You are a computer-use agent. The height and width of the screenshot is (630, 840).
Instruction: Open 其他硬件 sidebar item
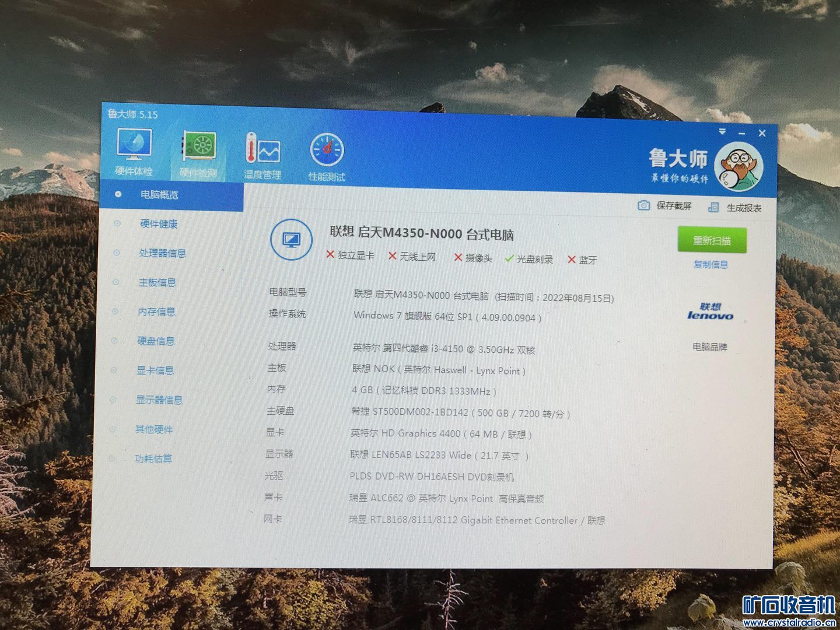(x=154, y=429)
